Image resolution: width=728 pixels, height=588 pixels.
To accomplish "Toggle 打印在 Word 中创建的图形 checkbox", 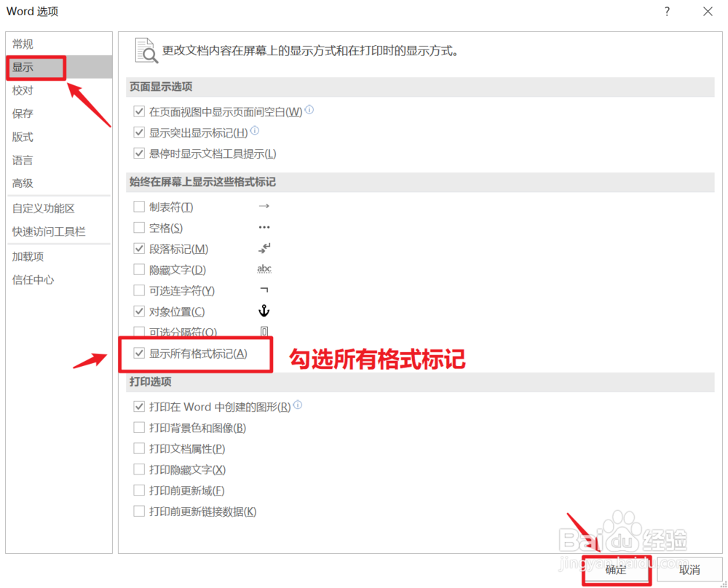I will click(x=139, y=407).
